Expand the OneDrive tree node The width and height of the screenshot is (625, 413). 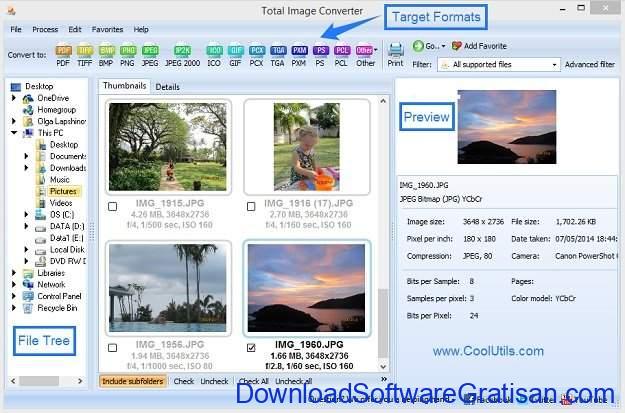[x=14, y=98]
